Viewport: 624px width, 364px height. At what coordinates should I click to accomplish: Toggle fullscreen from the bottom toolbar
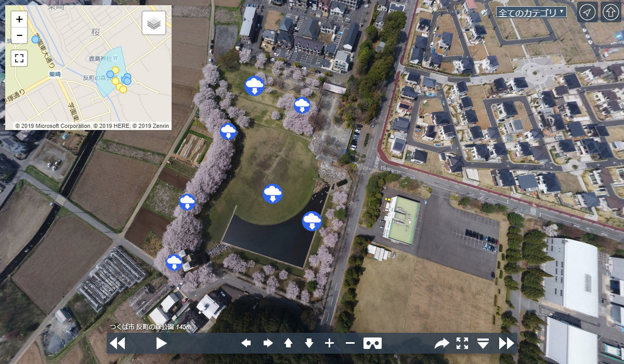[x=462, y=343]
